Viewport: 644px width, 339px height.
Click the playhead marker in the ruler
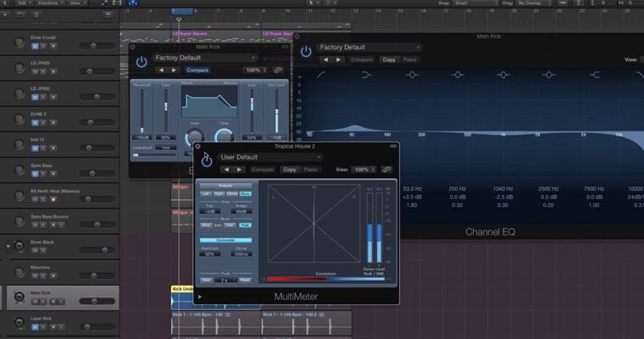pyautogui.click(x=179, y=19)
